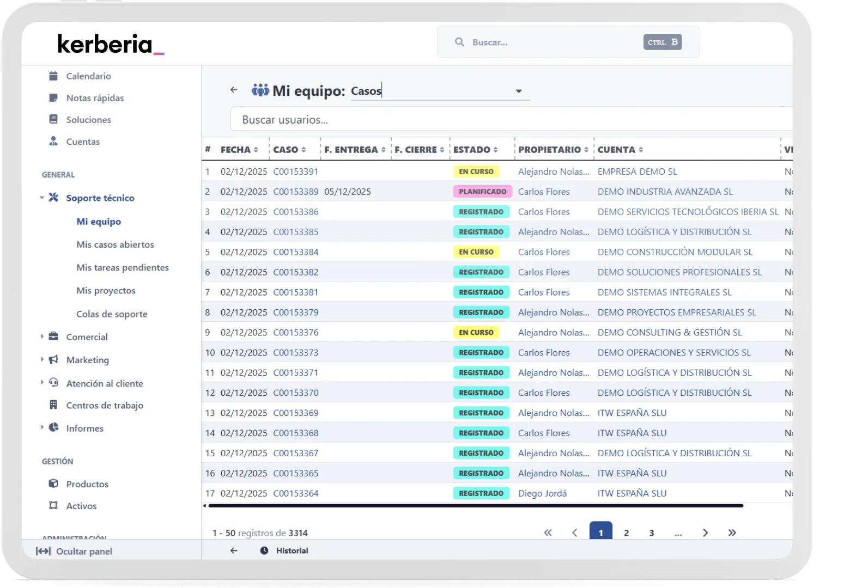This screenshot has width=868, height=588.
Task: Go to the next page of results
Action: click(705, 532)
